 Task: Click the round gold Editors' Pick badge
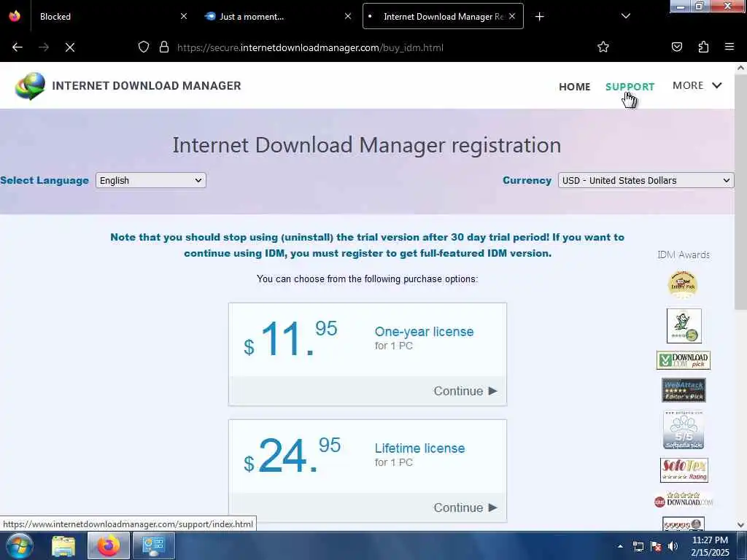[x=683, y=285]
